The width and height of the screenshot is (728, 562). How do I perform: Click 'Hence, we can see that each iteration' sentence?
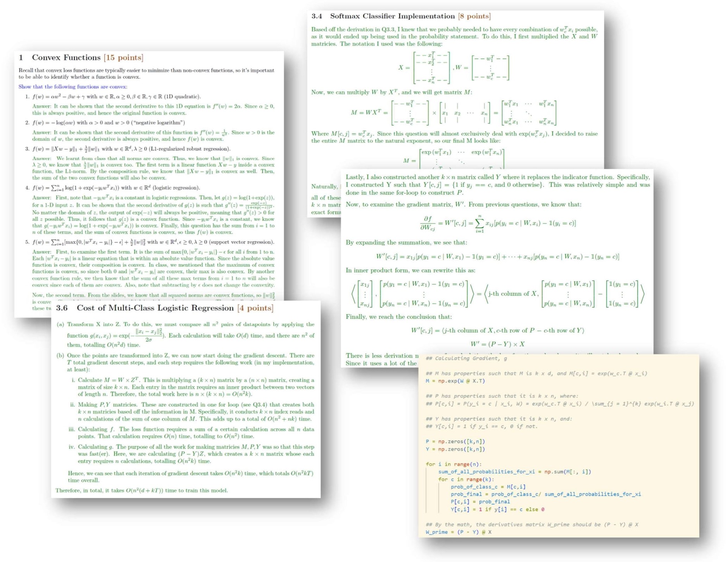pos(191,476)
